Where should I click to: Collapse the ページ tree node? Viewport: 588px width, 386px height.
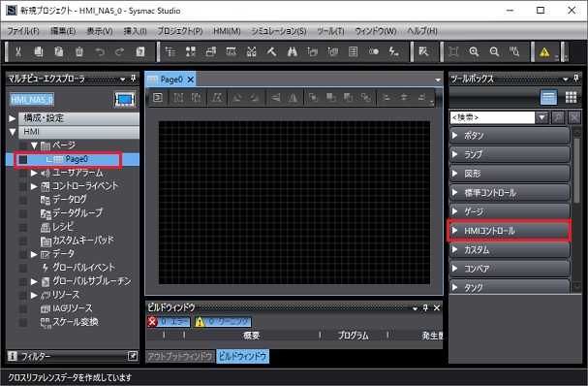click(x=34, y=145)
